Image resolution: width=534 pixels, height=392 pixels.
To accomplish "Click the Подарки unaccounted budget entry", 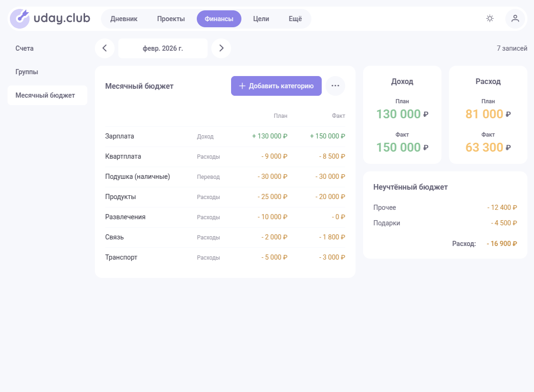I will pos(445,223).
